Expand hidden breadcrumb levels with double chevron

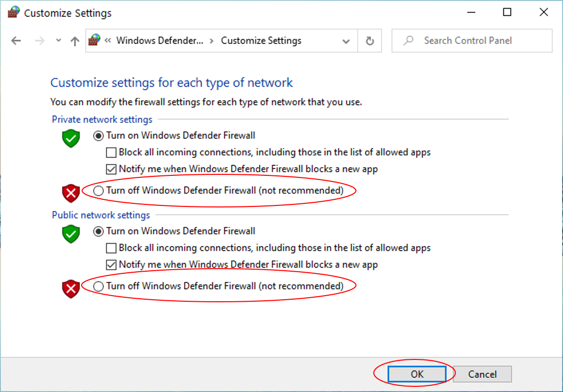pos(108,40)
